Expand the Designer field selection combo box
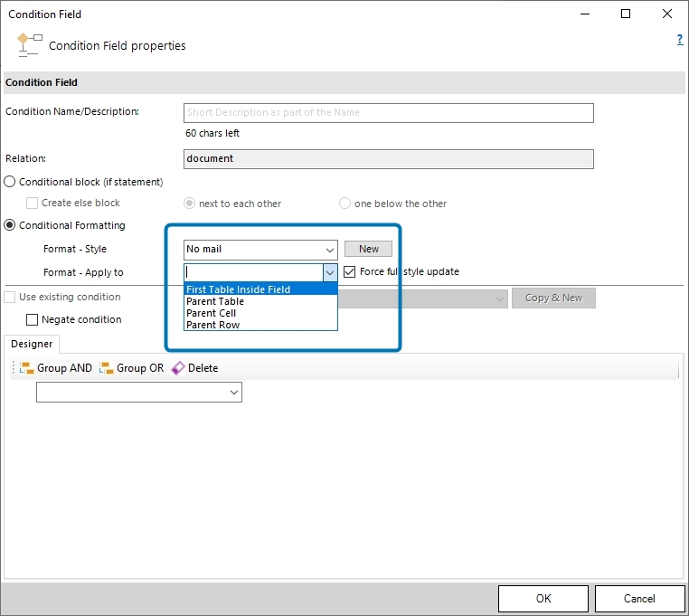Image resolution: width=689 pixels, height=616 pixels. coord(139,392)
